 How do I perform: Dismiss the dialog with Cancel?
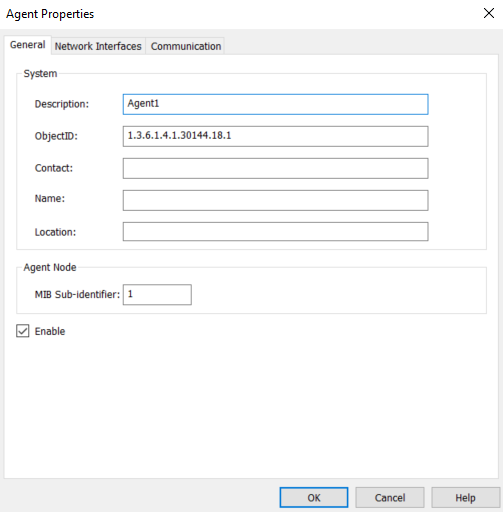pyautogui.click(x=390, y=498)
